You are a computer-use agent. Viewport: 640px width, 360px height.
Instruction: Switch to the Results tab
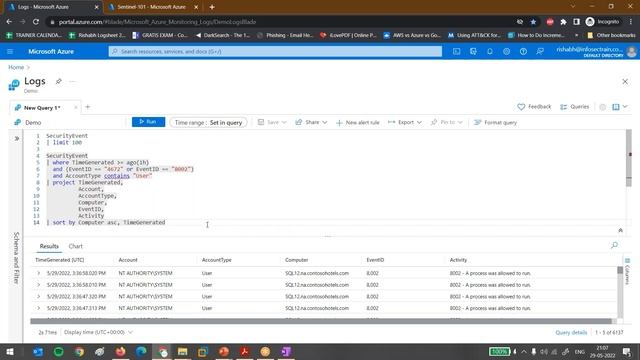(x=49, y=246)
